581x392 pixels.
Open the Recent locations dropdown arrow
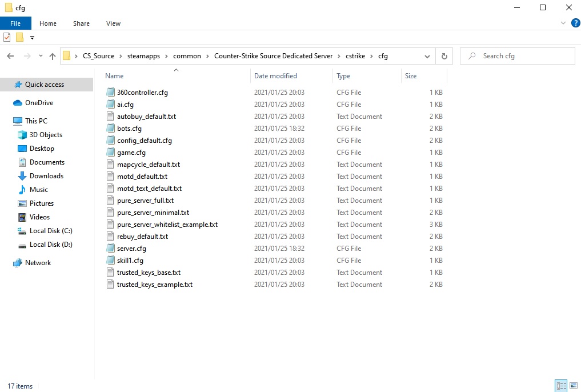tap(41, 56)
